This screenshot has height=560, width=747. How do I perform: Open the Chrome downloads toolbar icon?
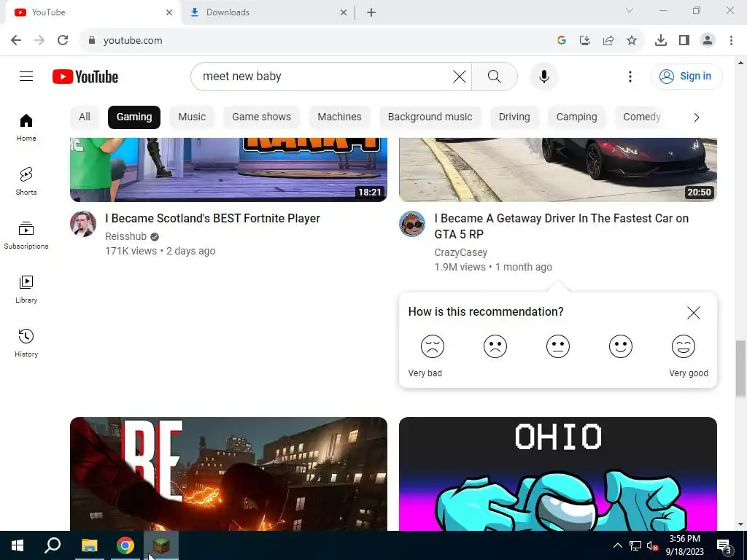tap(661, 41)
